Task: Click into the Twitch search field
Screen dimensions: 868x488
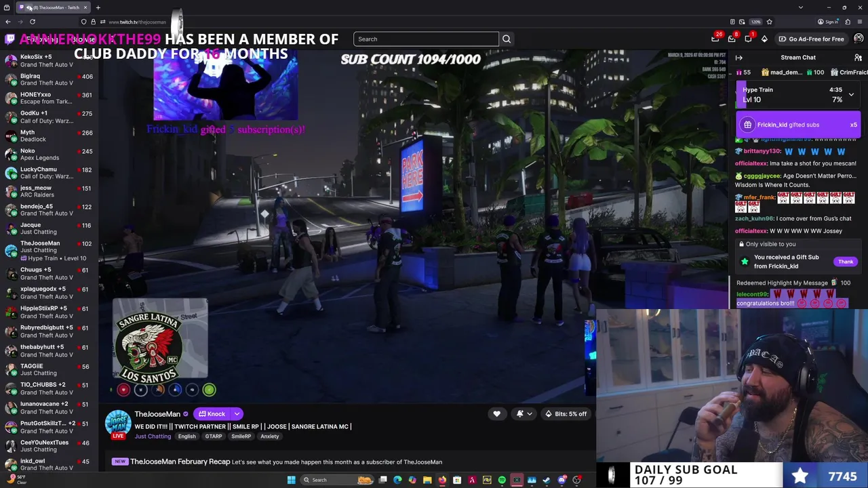Action: (426, 39)
